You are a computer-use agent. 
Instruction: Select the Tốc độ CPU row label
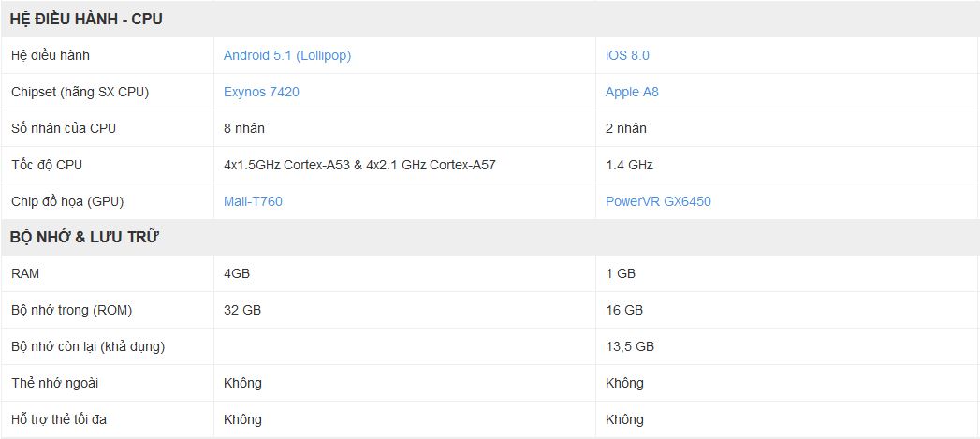click(47, 165)
